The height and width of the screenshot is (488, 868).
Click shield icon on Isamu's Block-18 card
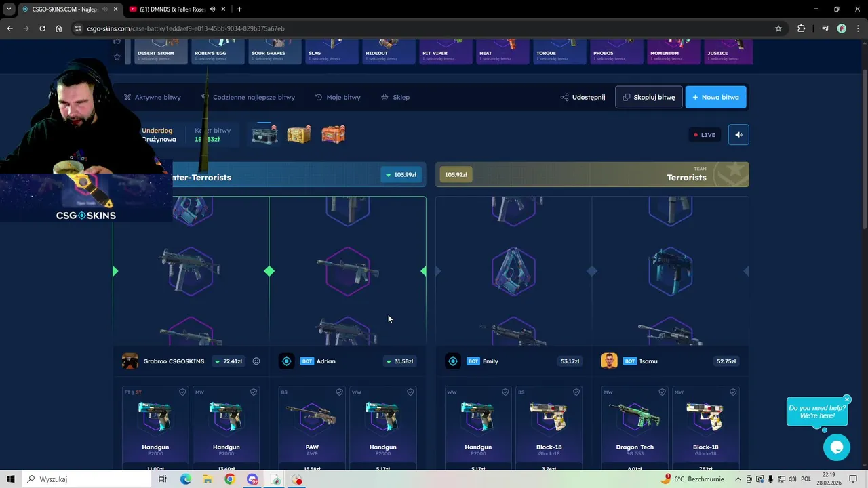point(733,392)
